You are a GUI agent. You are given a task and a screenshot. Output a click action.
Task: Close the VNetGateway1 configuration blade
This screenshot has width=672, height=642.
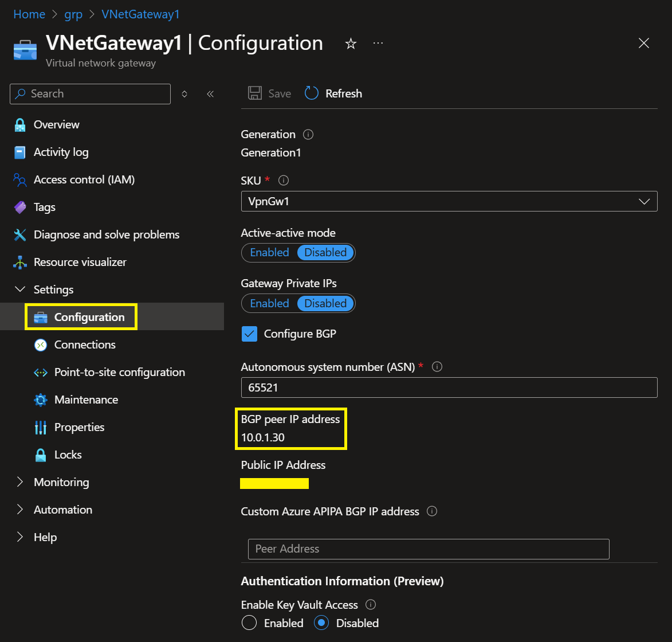(644, 43)
